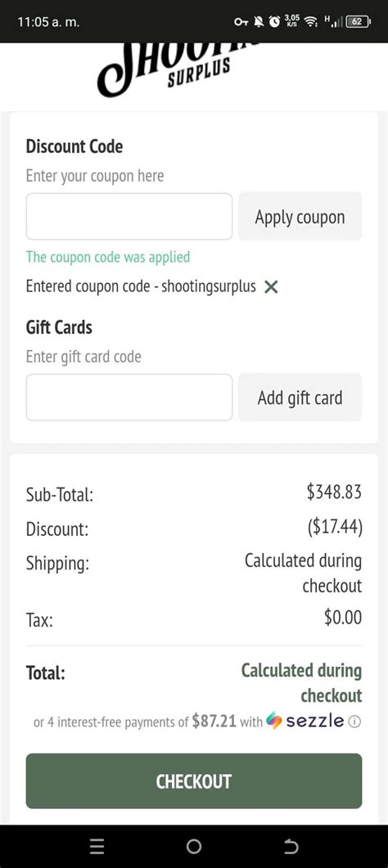The height and width of the screenshot is (868, 388).
Task: Tap Wi-Fi icon in status bar
Action: (311, 21)
